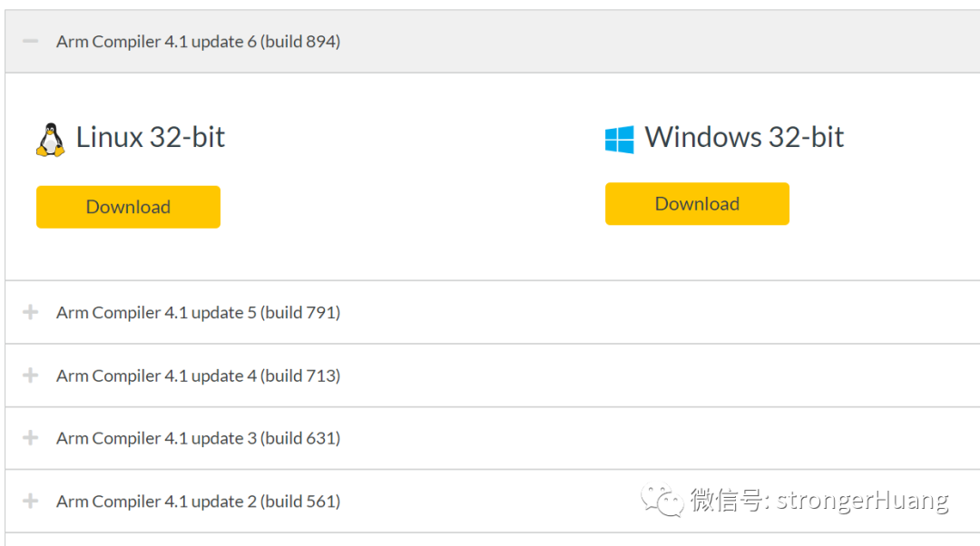Click the WeChat logo watermark icon
This screenshot has height=546, width=980.
661,501
